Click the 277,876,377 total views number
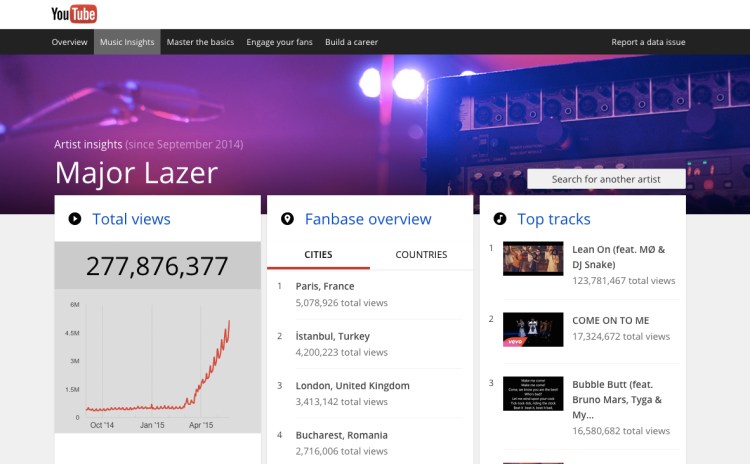 (157, 266)
